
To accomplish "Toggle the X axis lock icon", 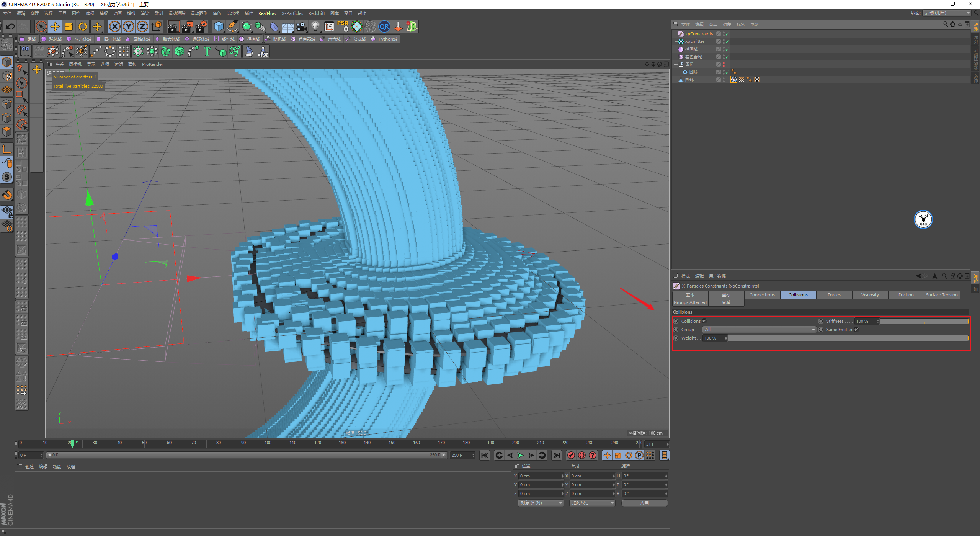I will tap(114, 27).
